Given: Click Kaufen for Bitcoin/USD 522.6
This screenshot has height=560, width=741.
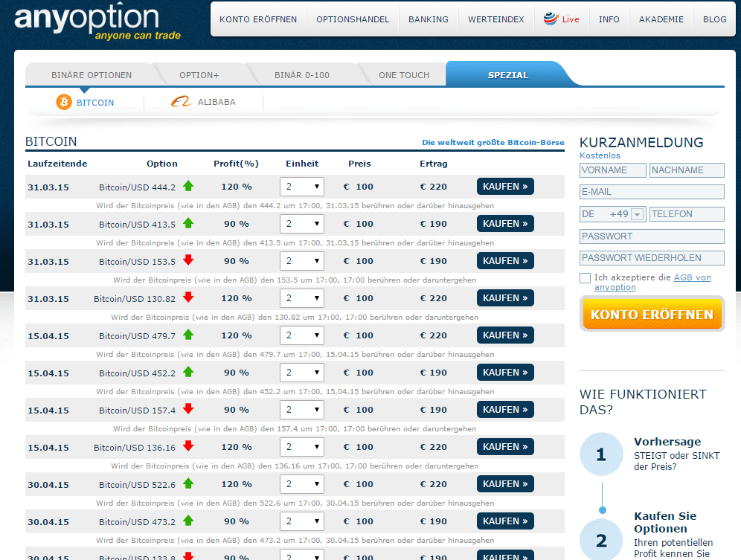Looking at the screenshot, I should pos(505,484).
